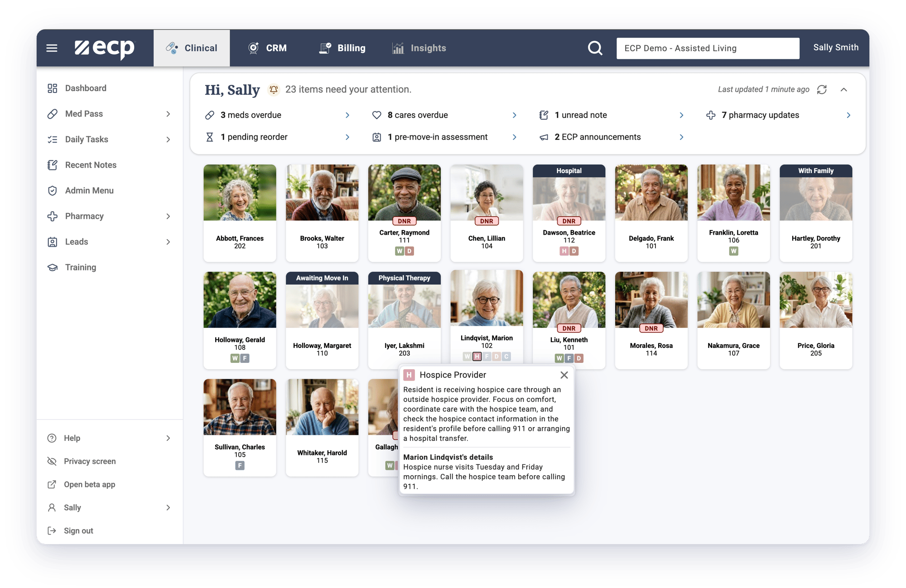The width and height of the screenshot is (906, 588).
Task: Open Whitaker, Harold resident card
Action: (x=322, y=427)
